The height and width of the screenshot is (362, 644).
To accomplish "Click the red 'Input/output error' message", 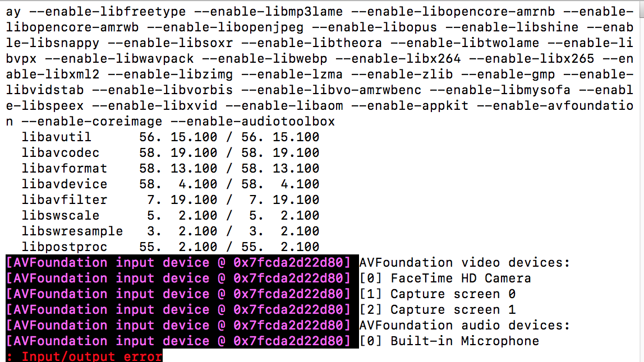I will tap(92, 356).
